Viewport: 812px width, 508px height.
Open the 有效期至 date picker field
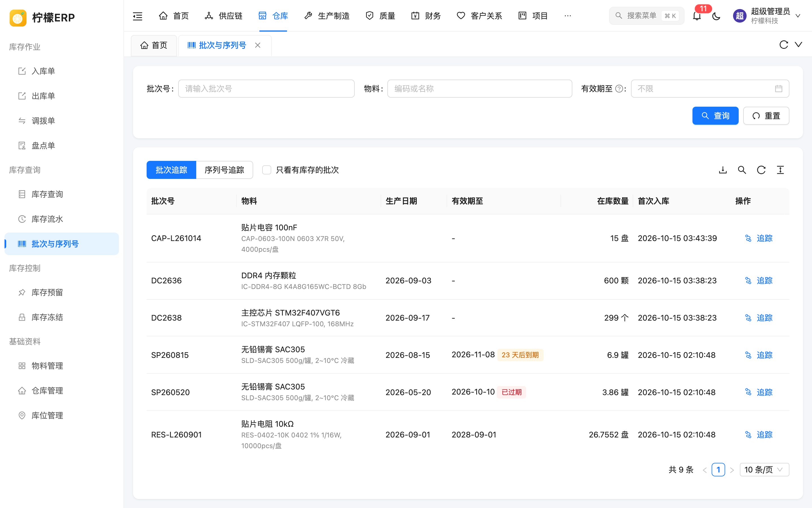[x=710, y=89]
